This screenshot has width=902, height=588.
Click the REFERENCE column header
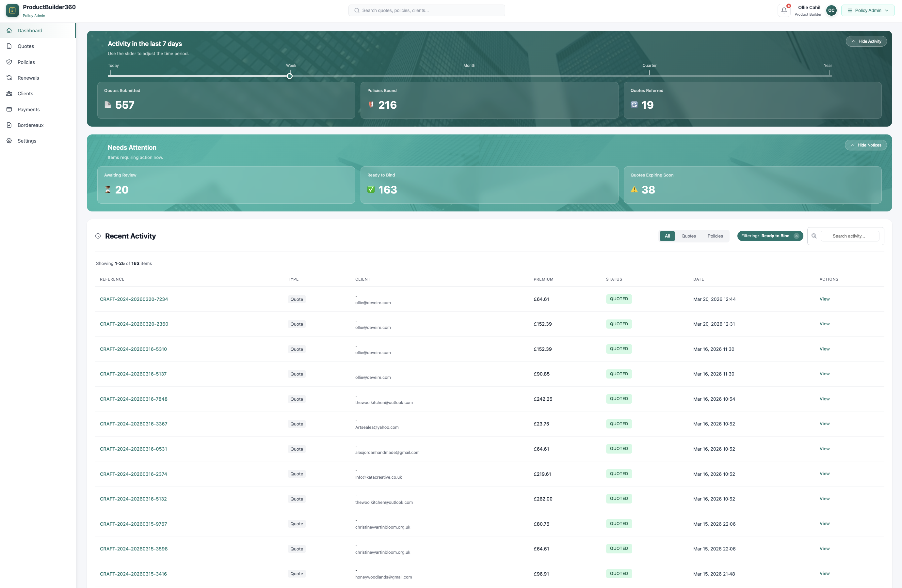(x=112, y=279)
